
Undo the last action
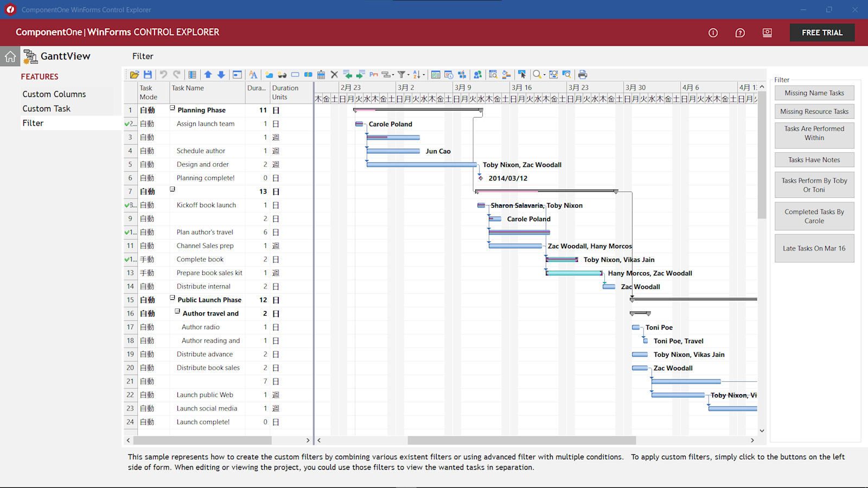[x=163, y=74]
